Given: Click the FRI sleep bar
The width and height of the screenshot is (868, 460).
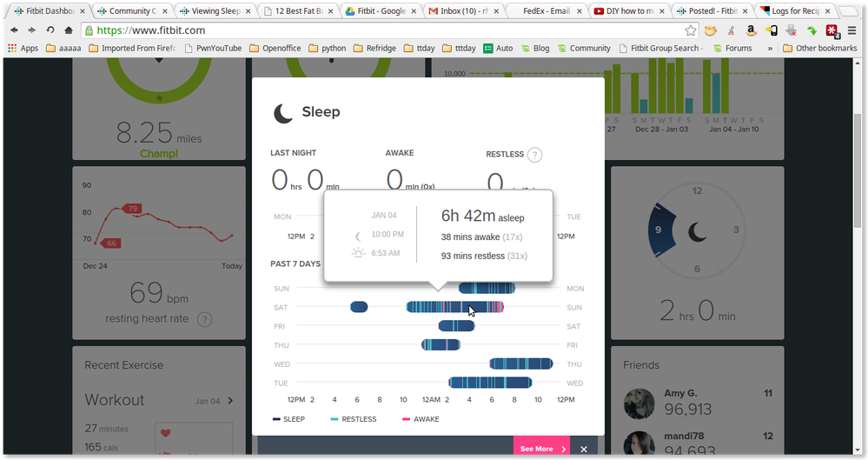Looking at the screenshot, I should click(x=457, y=326).
